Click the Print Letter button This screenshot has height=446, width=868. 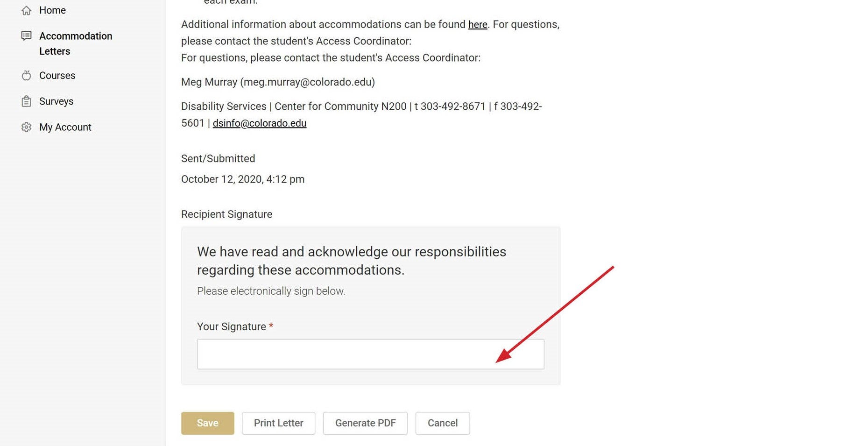point(279,423)
